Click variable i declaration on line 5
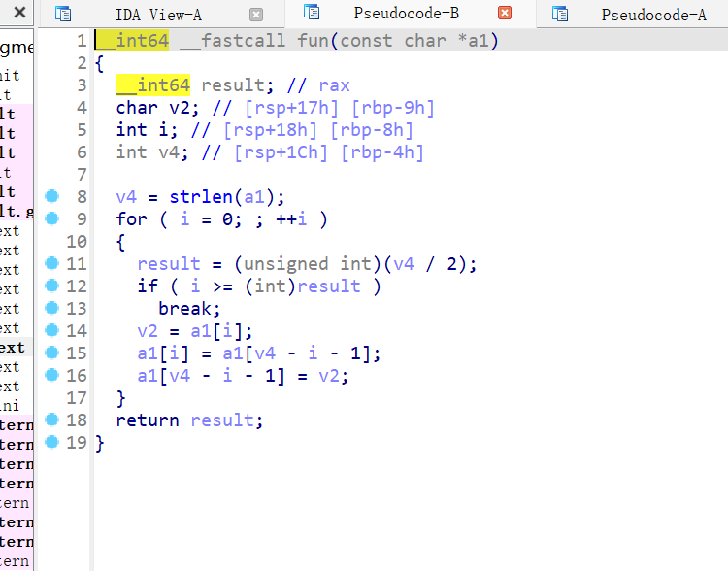This screenshot has height=571, width=728. (163, 130)
